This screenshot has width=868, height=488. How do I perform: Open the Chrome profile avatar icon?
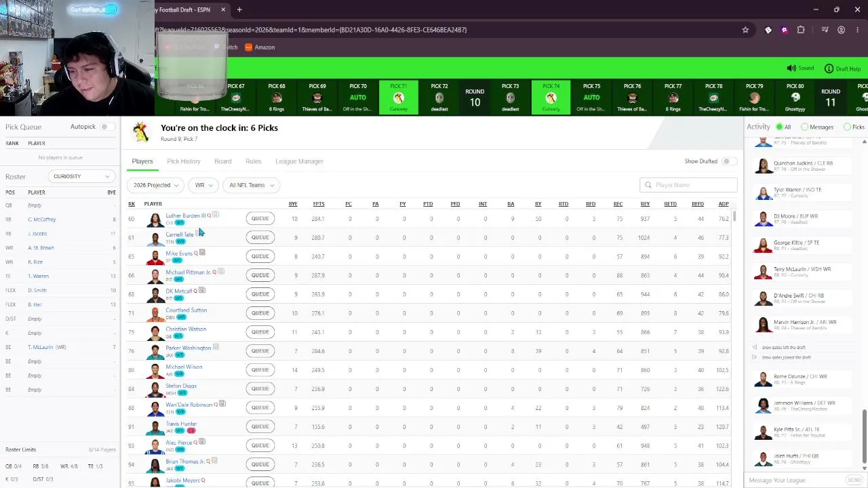tap(842, 30)
